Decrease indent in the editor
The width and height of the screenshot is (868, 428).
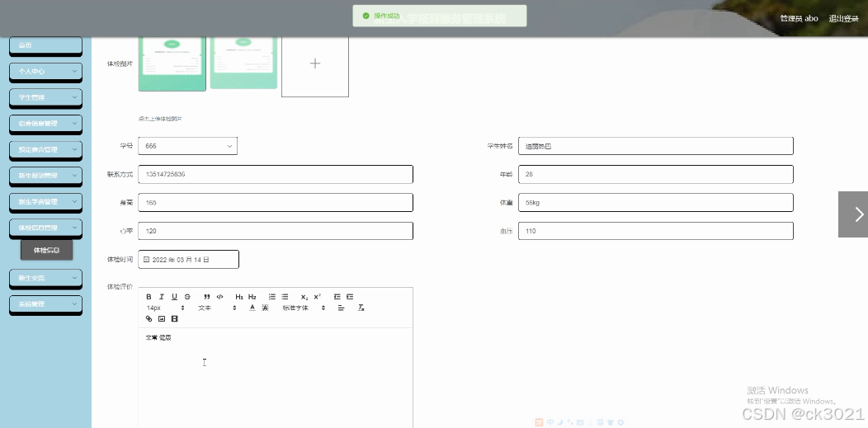(337, 297)
